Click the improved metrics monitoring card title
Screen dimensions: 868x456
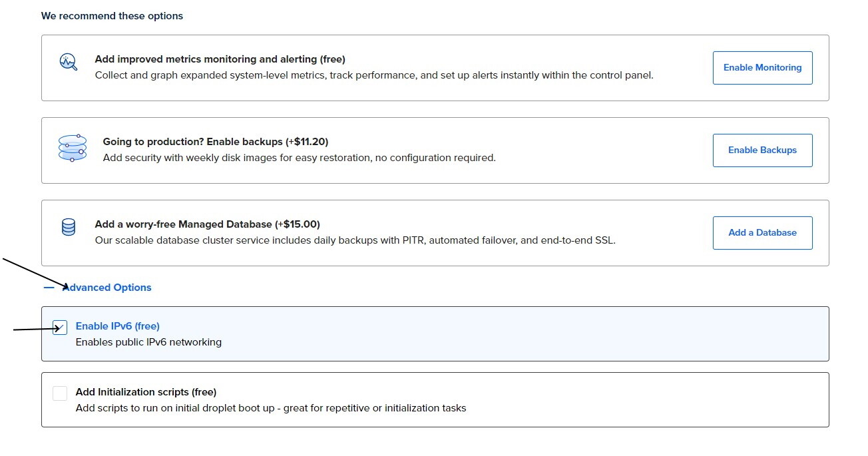click(x=220, y=59)
